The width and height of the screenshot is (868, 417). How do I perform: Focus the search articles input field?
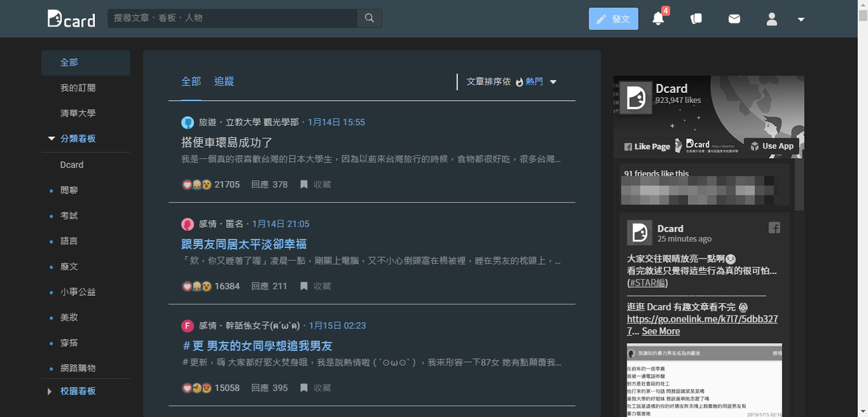tap(233, 18)
